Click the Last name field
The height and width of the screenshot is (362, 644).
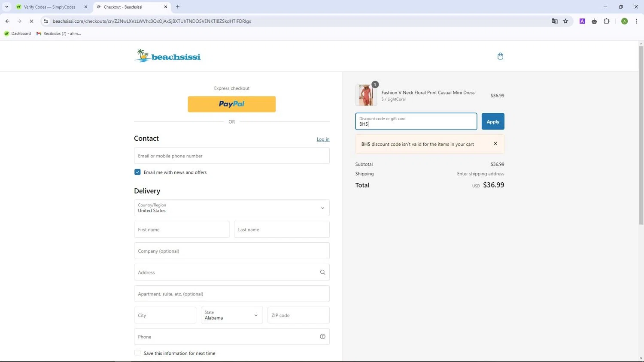click(x=282, y=229)
